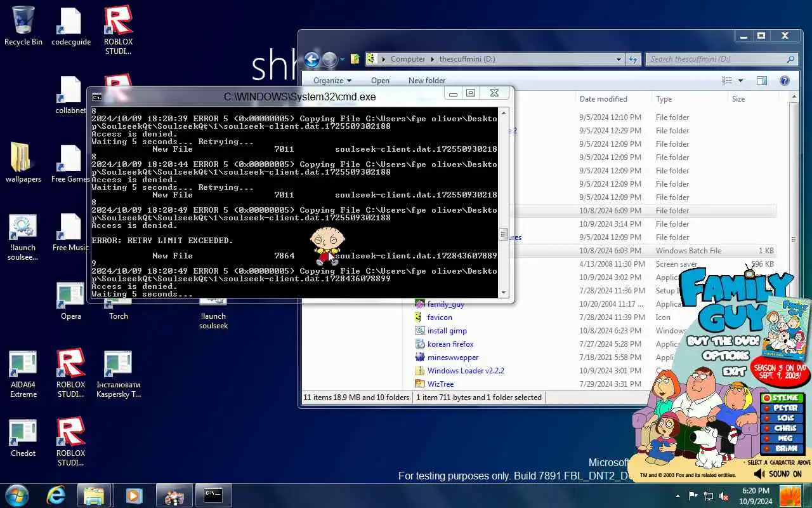This screenshot has width=812, height=508.
Task: Click the Explorer change view icon
Action: 727,81
